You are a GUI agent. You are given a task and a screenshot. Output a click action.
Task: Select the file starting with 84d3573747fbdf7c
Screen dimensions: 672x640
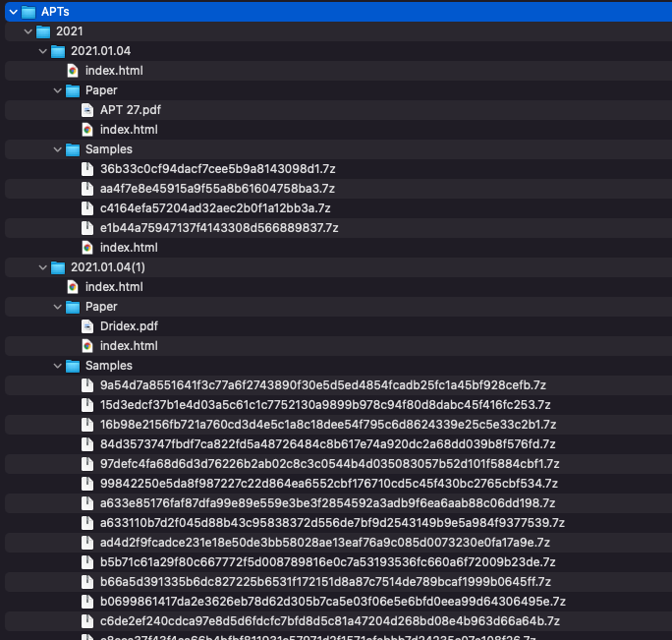coord(328,444)
